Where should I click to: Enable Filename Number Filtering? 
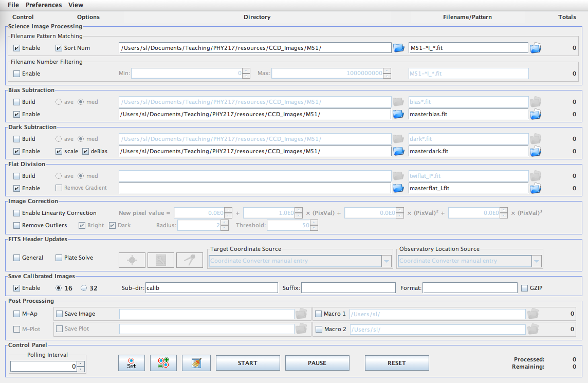16,74
